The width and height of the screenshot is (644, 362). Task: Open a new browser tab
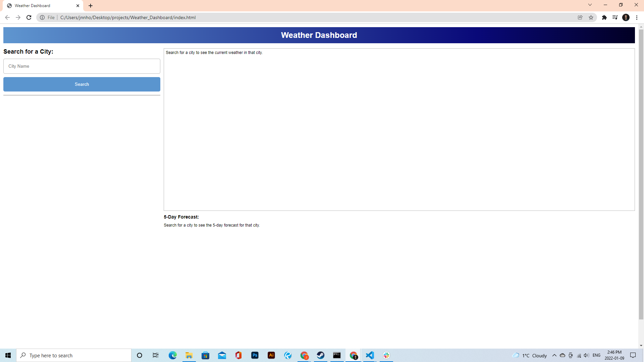(91, 6)
